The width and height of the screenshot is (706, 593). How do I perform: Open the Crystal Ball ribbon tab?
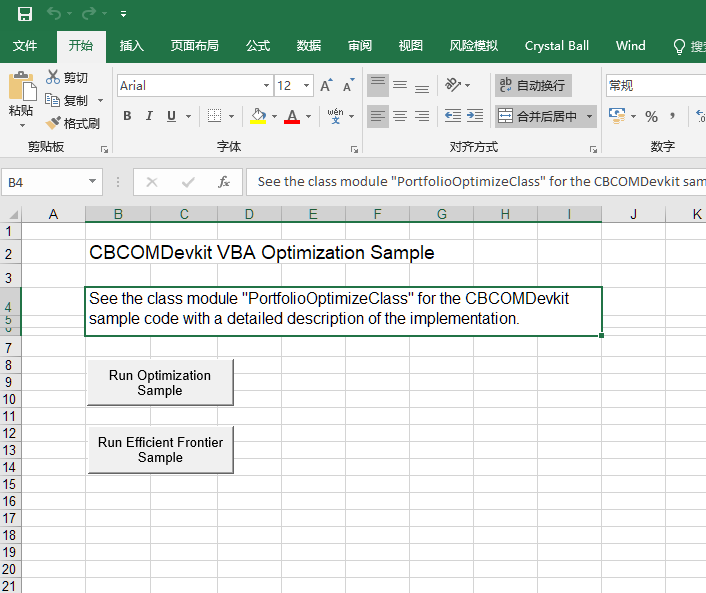(557, 46)
